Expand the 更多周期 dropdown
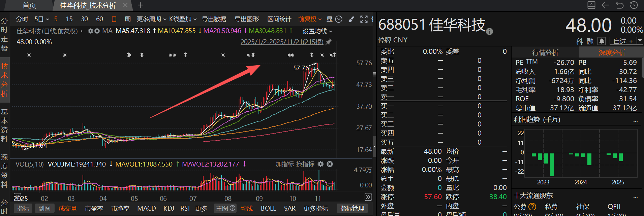Viewport: 644px width, 216px height. pyautogui.click(x=151, y=19)
